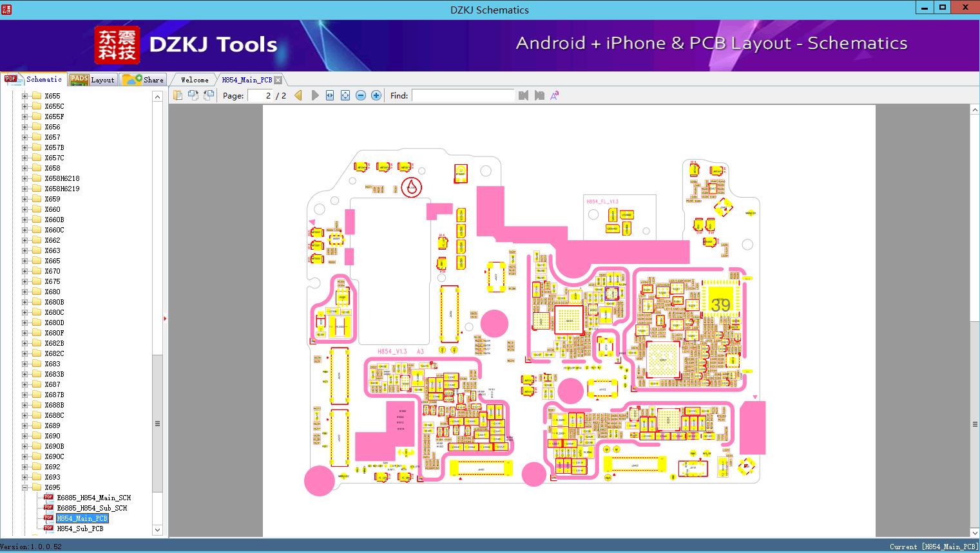Expand the X683B folder

click(x=24, y=374)
